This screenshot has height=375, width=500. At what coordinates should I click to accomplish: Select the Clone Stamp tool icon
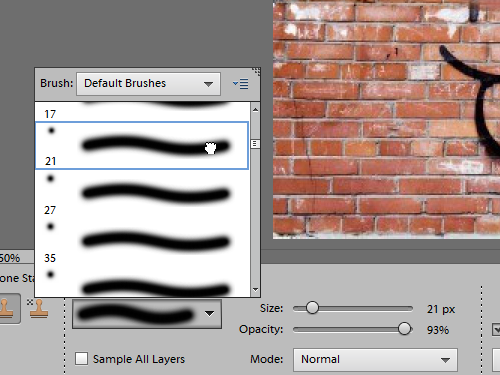tap(7, 309)
